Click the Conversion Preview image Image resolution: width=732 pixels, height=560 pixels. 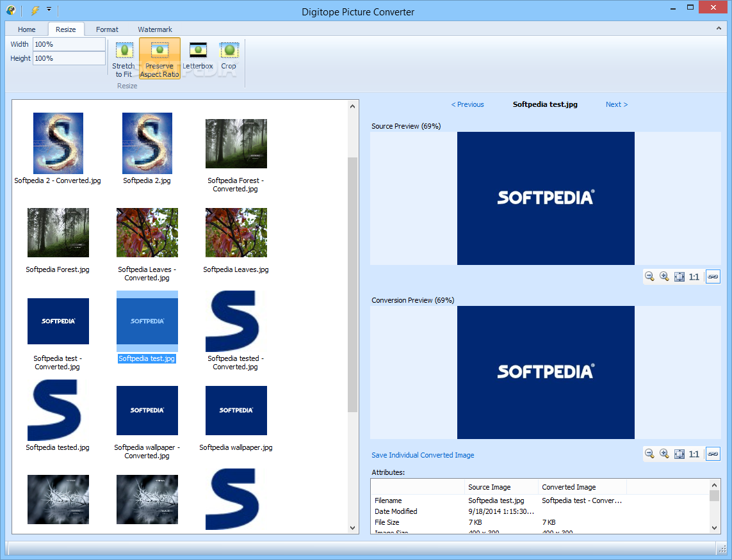546,372
